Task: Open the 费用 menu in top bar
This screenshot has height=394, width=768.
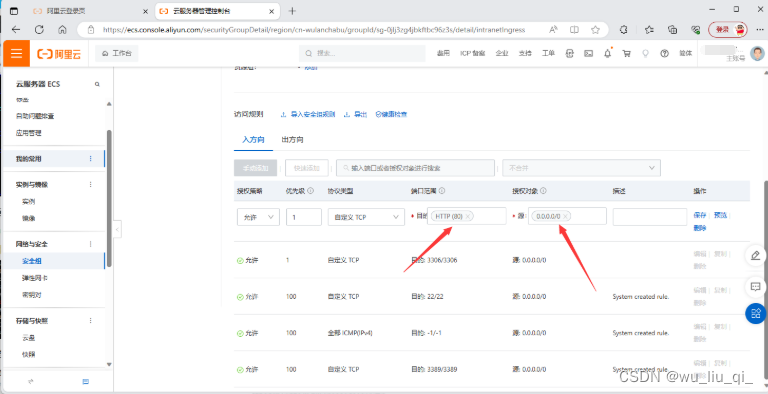Action: click(443, 54)
